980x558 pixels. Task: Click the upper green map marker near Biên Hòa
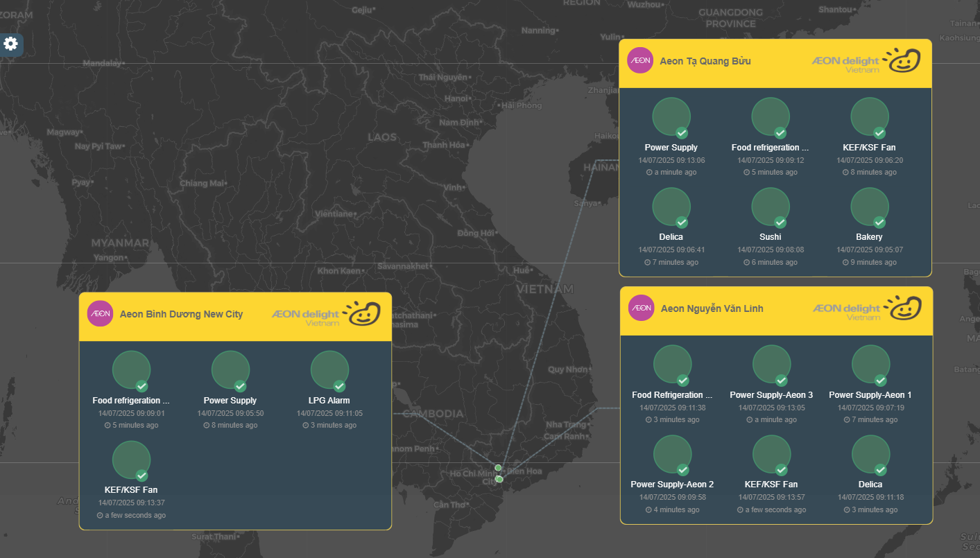pos(498,468)
